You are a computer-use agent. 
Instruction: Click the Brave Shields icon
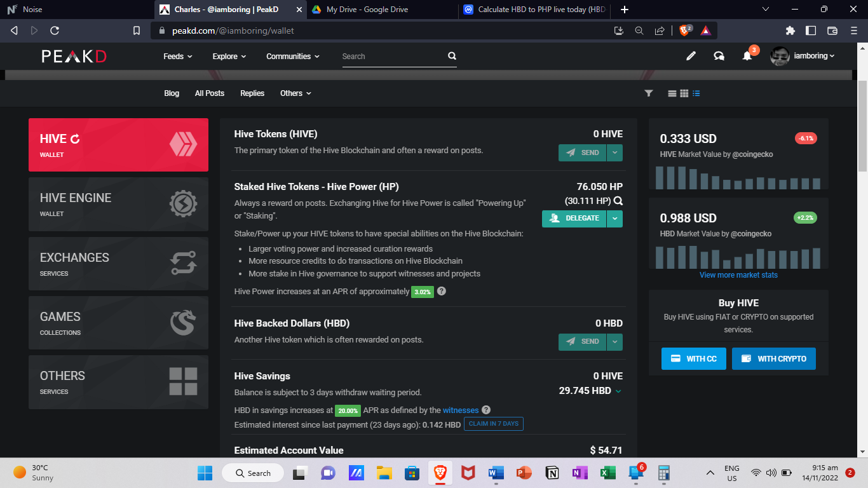[x=684, y=30]
